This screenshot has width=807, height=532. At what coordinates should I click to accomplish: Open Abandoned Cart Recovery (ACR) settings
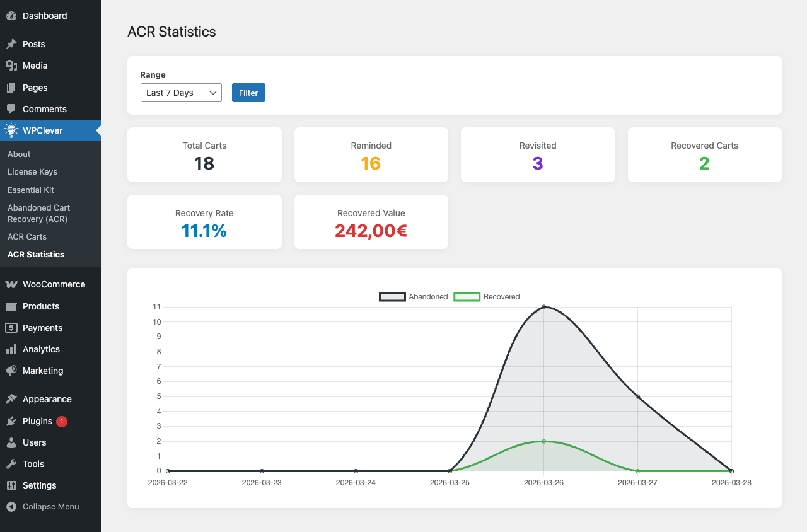click(x=38, y=213)
